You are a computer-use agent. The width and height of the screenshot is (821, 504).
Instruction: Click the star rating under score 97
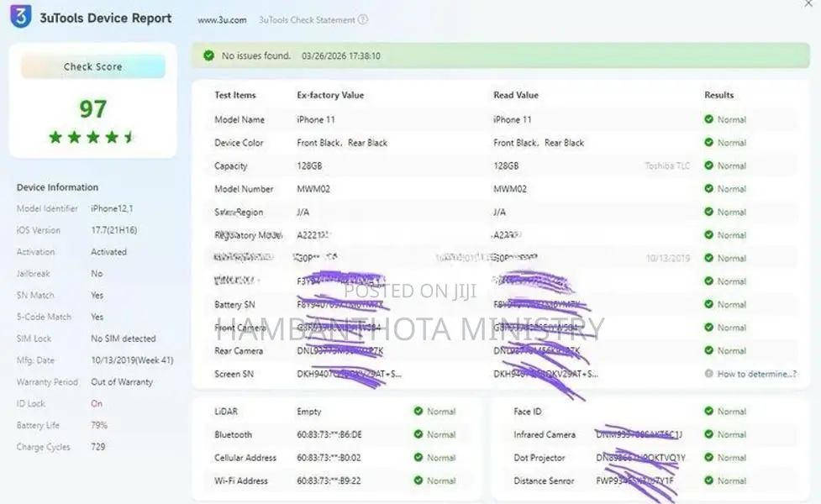coord(92,137)
